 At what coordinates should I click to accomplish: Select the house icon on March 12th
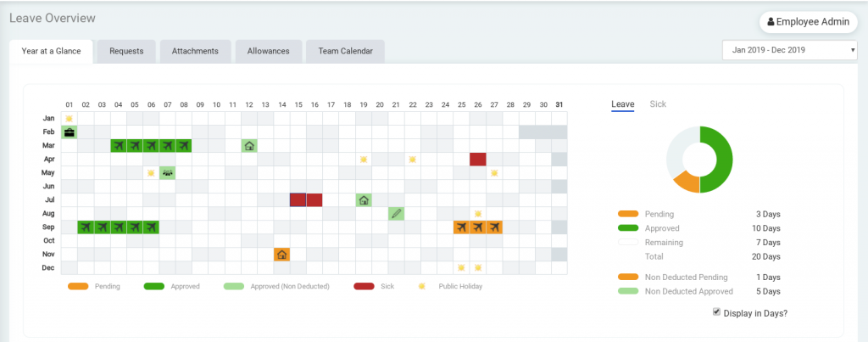[249, 146]
